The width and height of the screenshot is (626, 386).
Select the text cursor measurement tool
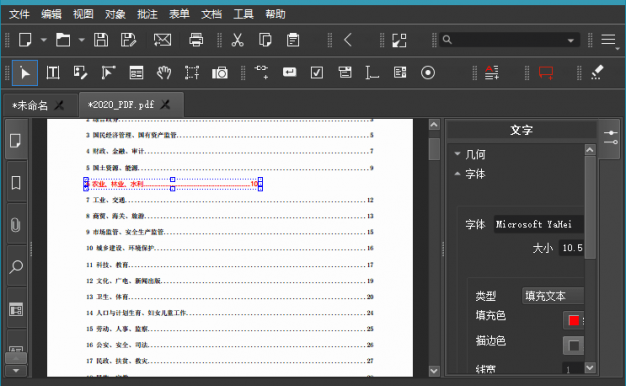point(372,73)
